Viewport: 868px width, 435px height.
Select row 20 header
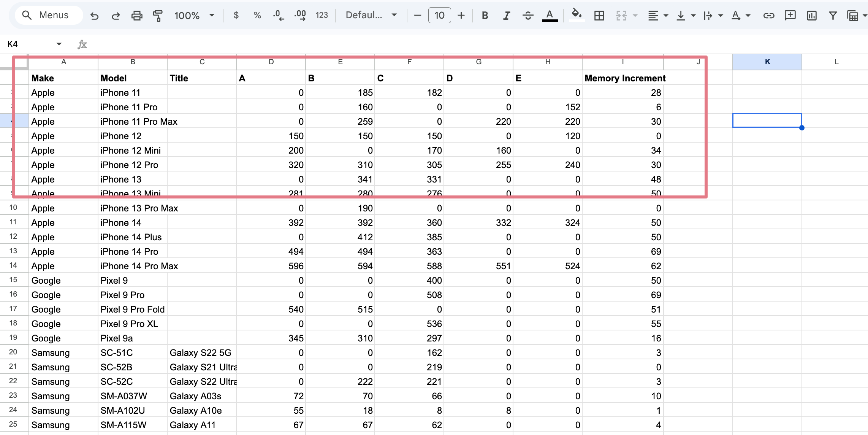14,352
